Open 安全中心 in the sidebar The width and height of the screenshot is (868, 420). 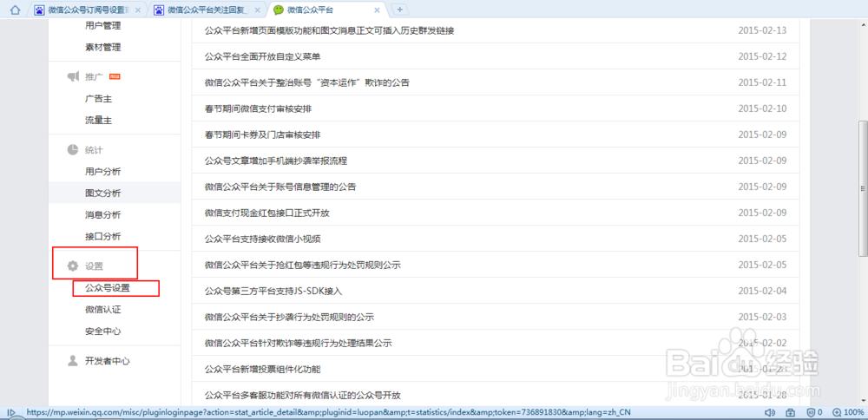pos(103,331)
